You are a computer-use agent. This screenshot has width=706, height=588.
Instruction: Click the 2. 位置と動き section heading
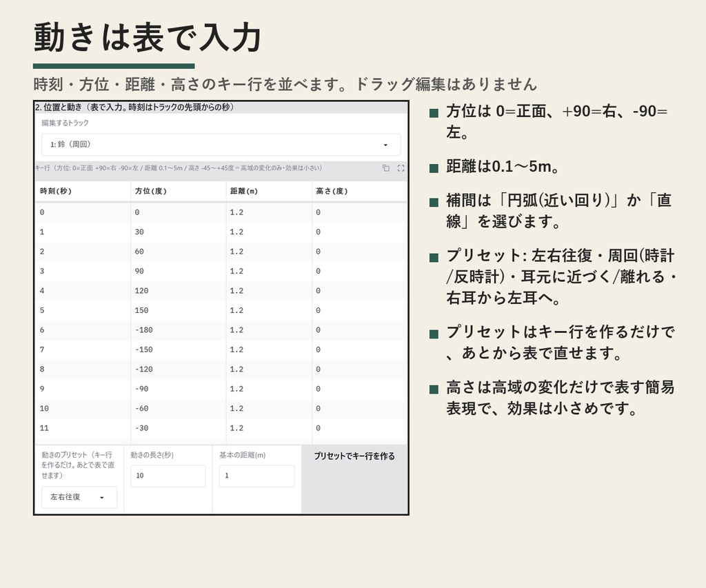(x=134, y=107)
